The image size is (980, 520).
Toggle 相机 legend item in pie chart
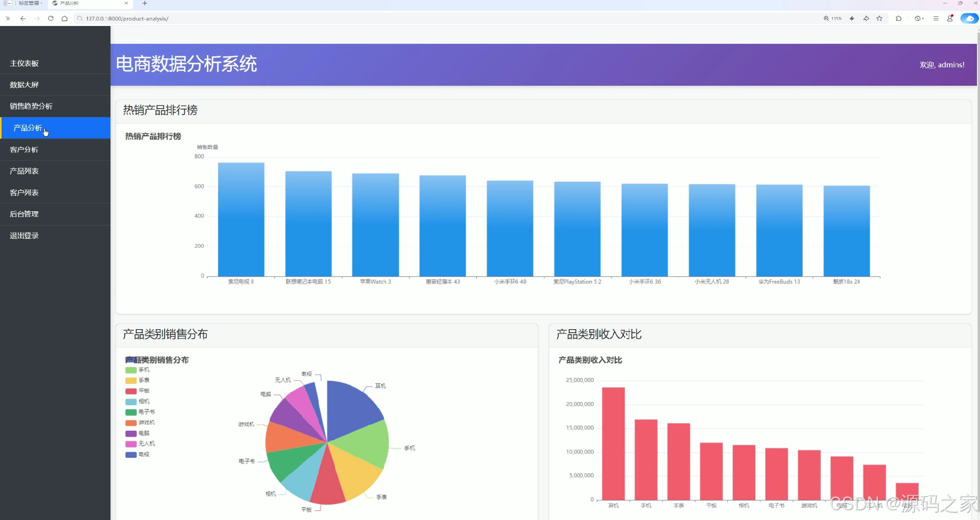click(x=137, y=402)
